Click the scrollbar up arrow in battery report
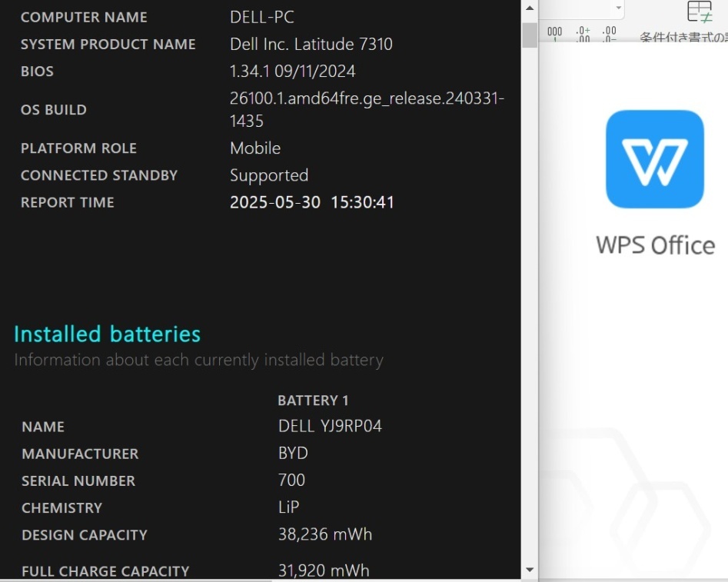 click(530, 8)
